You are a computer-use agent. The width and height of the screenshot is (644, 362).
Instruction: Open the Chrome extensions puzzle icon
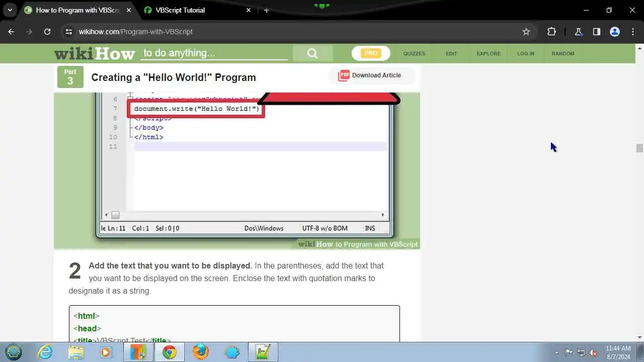pyautogui.click(x=551, y=32)
